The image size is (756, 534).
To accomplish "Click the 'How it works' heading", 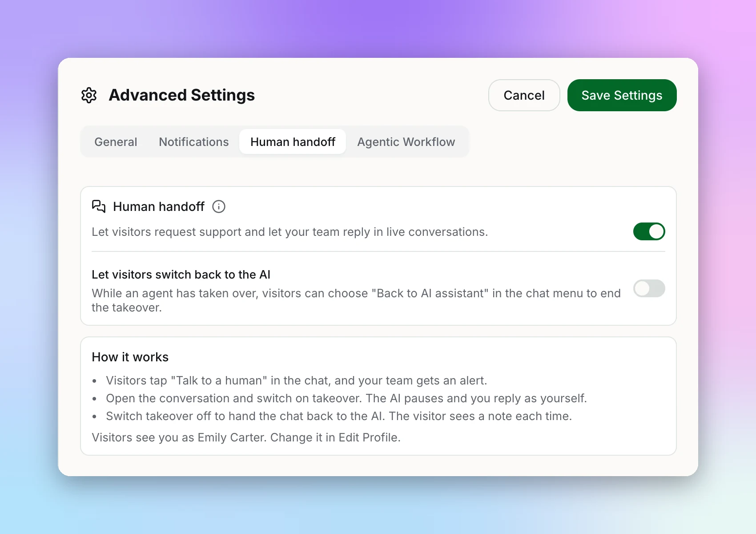I will point(130,357).
